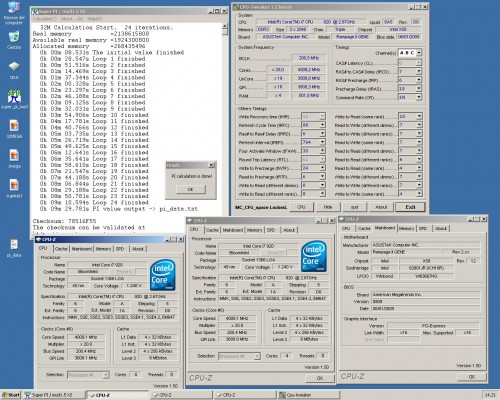500x400 pixels.
Task: Open the Cestino recycle bin icon
Action: pyautogui.click(x=14, y=37)
